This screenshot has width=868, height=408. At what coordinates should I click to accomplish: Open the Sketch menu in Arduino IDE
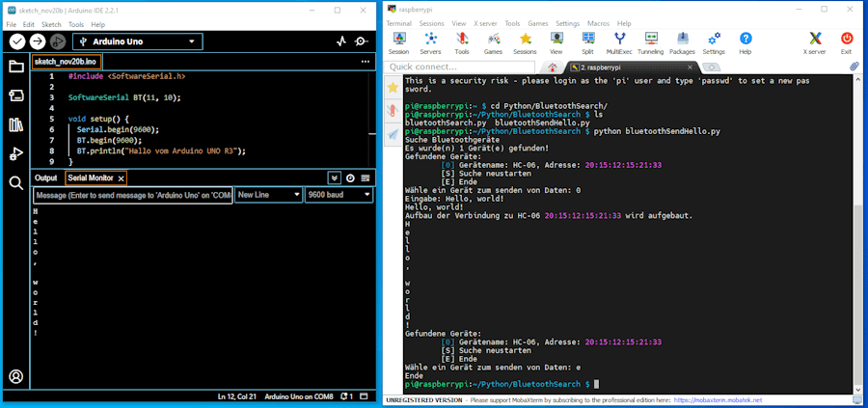coord(51,24)
